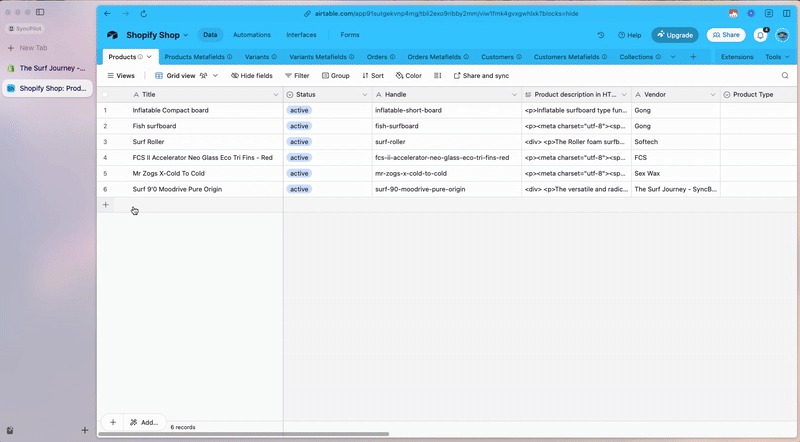Click the horizontal scrollbar at bottom
This screenshot has width=800, height=442.
[243, 434]
